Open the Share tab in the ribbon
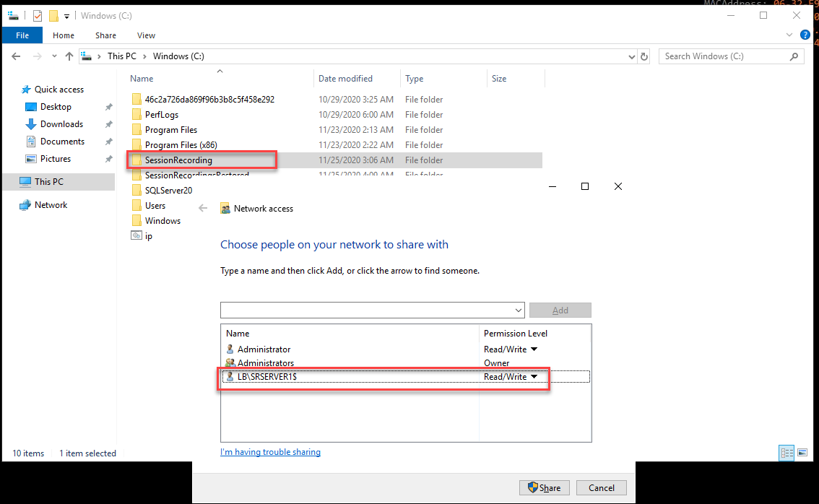819x504 pixels. 105,35
